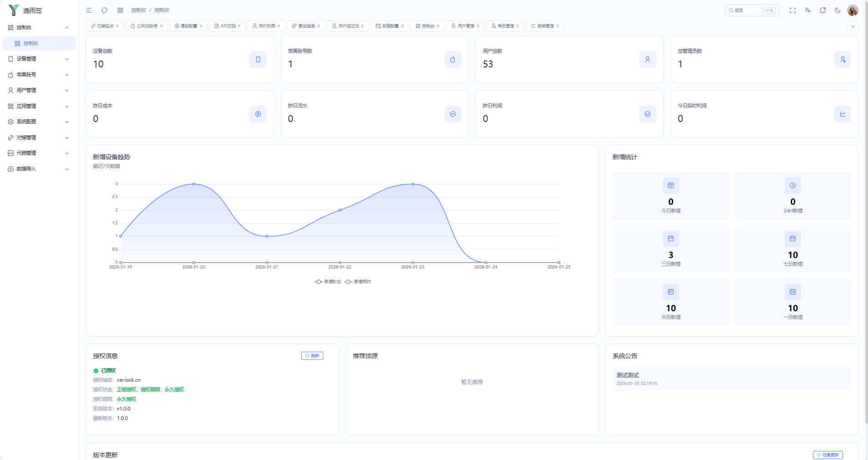Expand the 系统配置 sidebar menu
The height and width of the screenshot is (460, 868).
(39, 121)
